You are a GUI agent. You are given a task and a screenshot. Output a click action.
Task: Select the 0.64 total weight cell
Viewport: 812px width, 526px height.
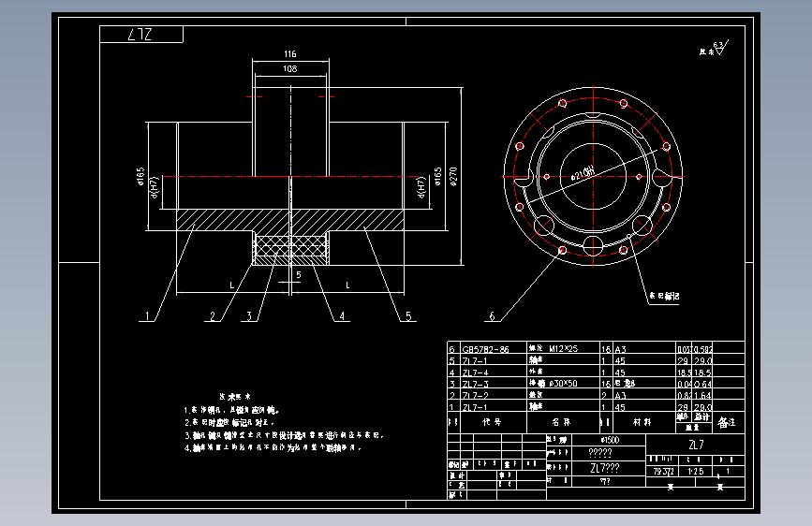pyautogui.click(x=702, y=384)
